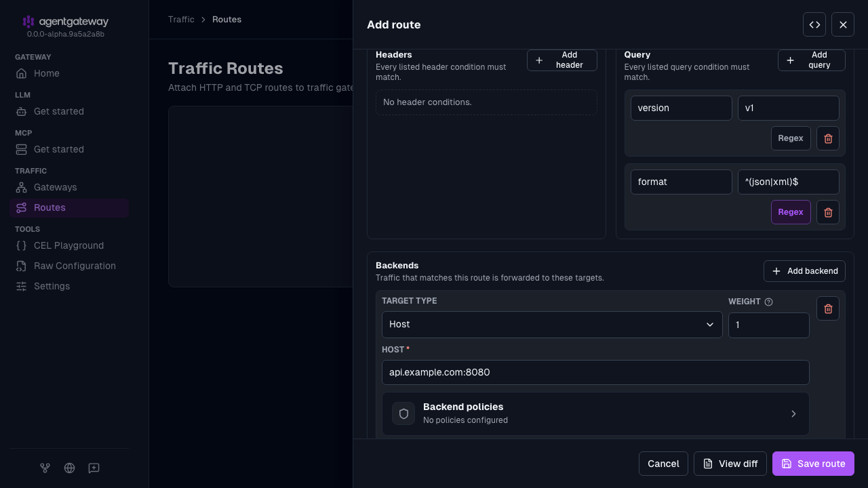This screenshot has width=868, height=488.
Task: Focus the Host input with api.example.com:8080
Action: [x=595, y=372]
